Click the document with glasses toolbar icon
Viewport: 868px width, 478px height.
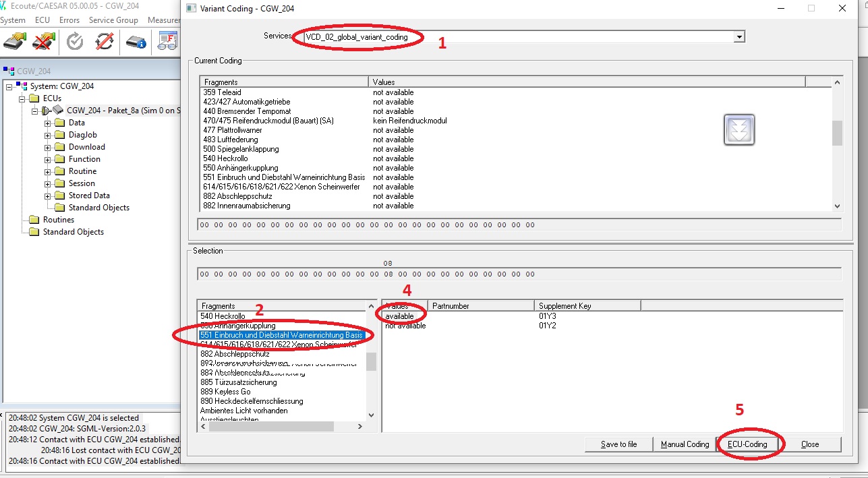pos(167,42)
